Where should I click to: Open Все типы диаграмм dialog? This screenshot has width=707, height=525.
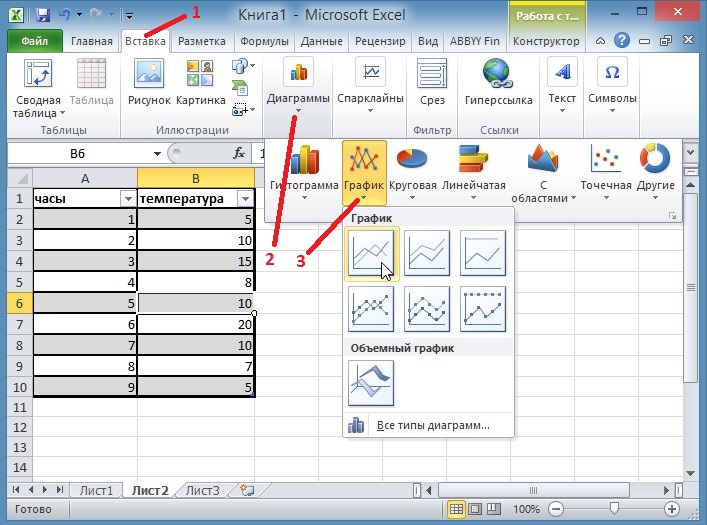coord(428,425)
